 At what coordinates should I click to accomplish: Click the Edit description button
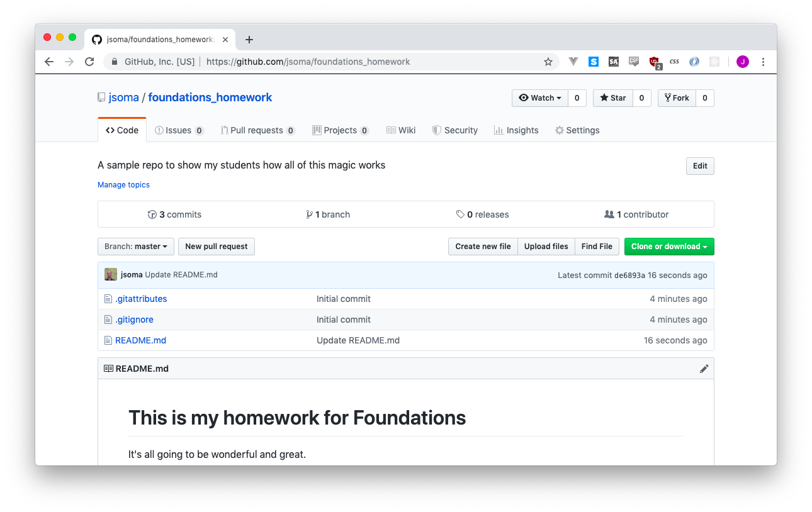coord(700,166)
